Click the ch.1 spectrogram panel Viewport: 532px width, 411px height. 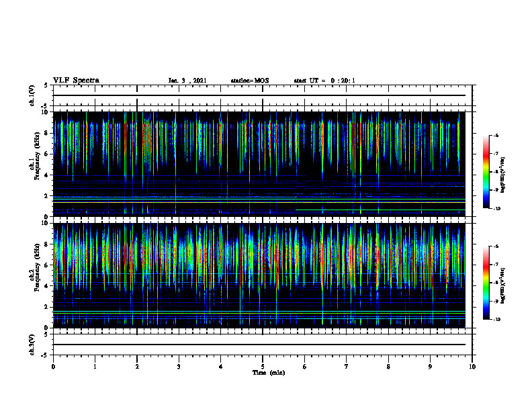[x=259, y=164]
